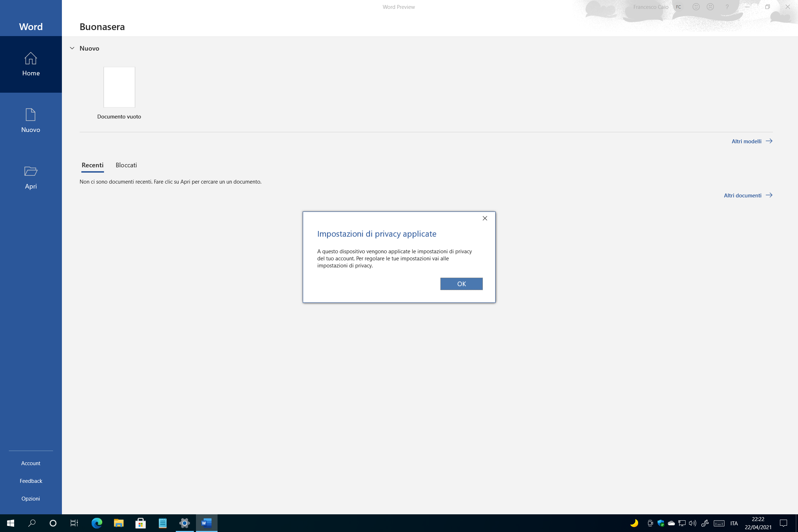Click the Word logo icon in top-left
The height and width of the screenshot is (532, 798).
pos(31,26)
